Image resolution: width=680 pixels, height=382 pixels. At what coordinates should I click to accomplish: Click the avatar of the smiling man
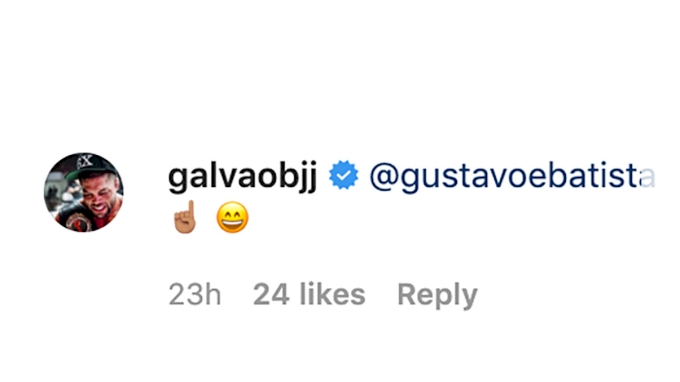click(84, 192)
